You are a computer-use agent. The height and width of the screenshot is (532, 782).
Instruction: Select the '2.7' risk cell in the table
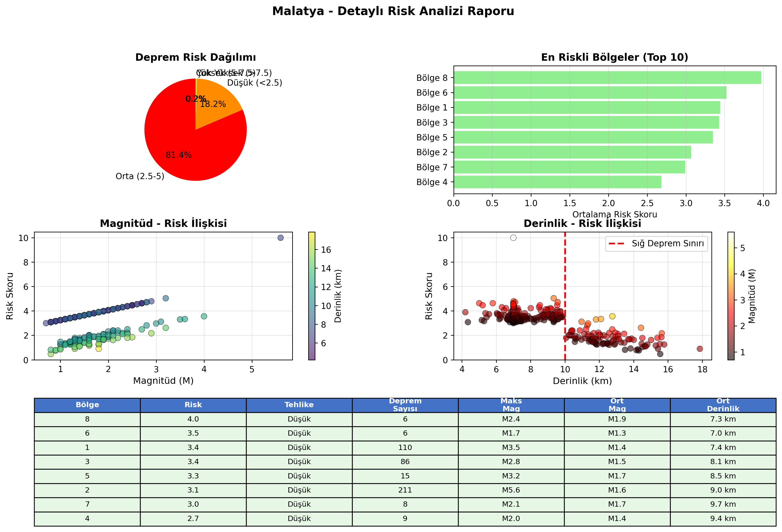tap(193, 519)
